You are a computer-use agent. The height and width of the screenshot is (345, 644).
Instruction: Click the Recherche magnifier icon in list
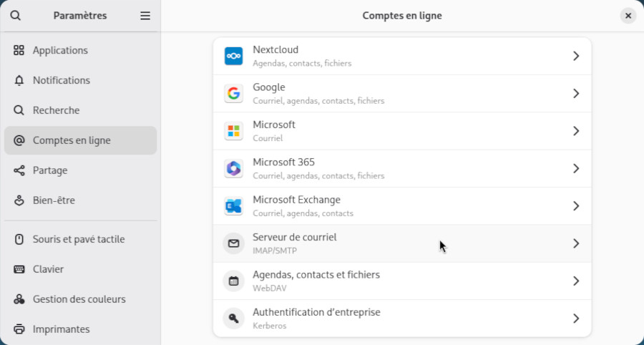[x=19, y=110]
